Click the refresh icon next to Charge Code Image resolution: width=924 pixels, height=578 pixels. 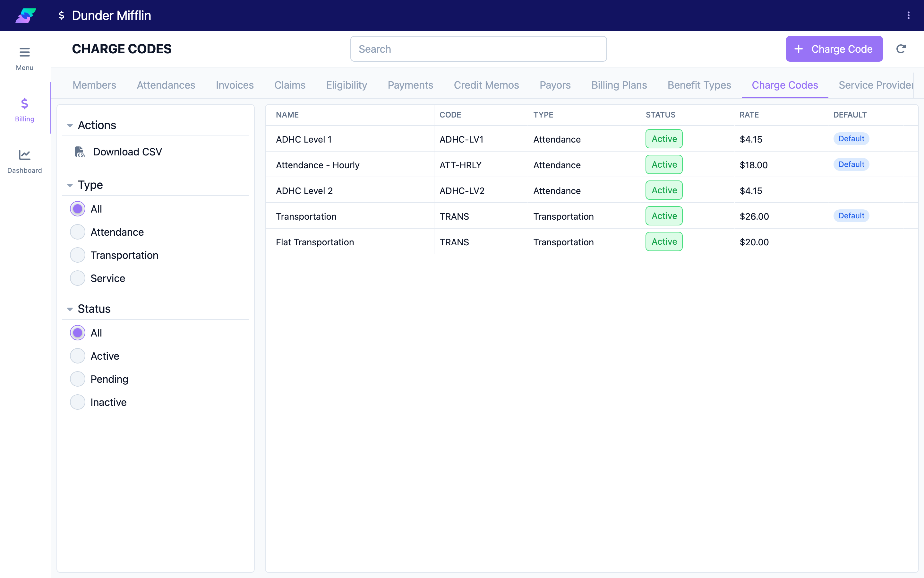pos(901,49)
